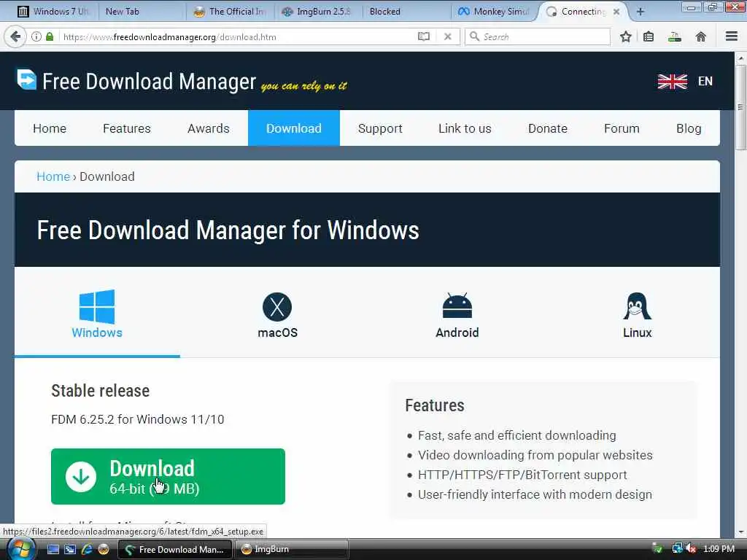The height and width of the screenshot is (560, 747).
Task: Close the Connecting tab
Action: click(x=616, y=12)
